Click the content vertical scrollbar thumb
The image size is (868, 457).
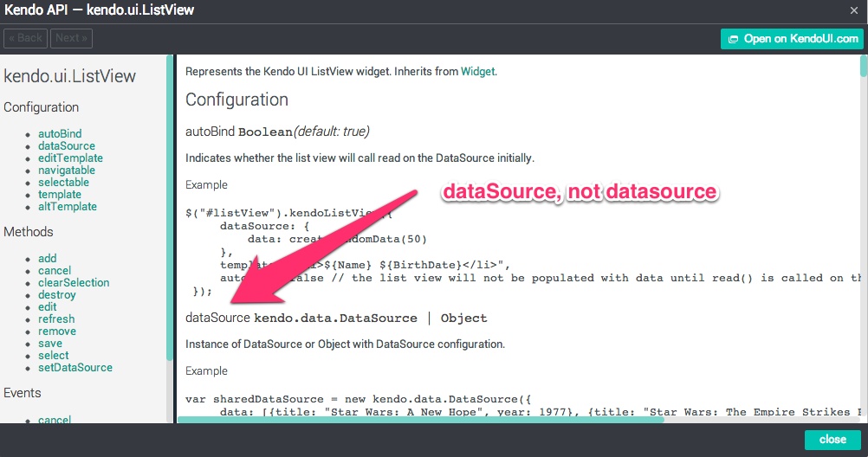point(864,66)
